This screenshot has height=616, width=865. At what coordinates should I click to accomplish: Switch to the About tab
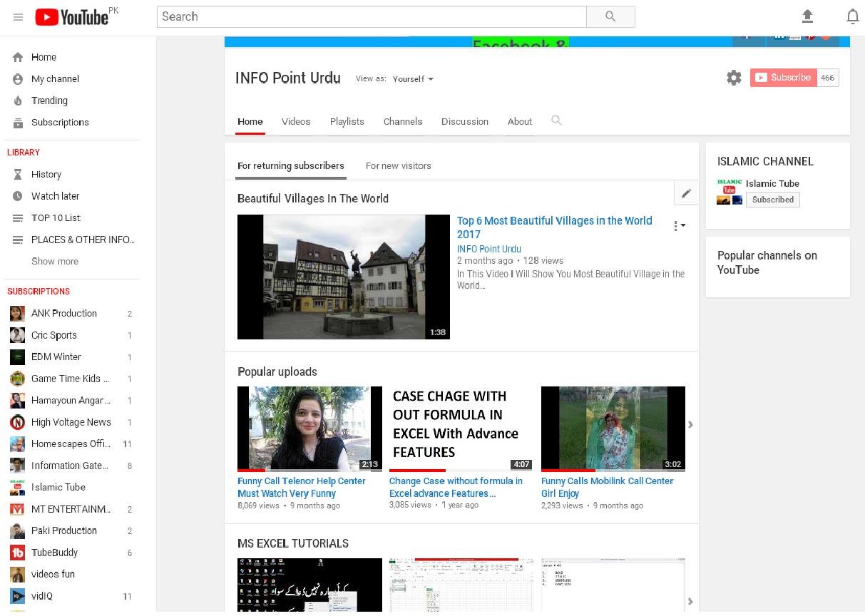(520, 121)
